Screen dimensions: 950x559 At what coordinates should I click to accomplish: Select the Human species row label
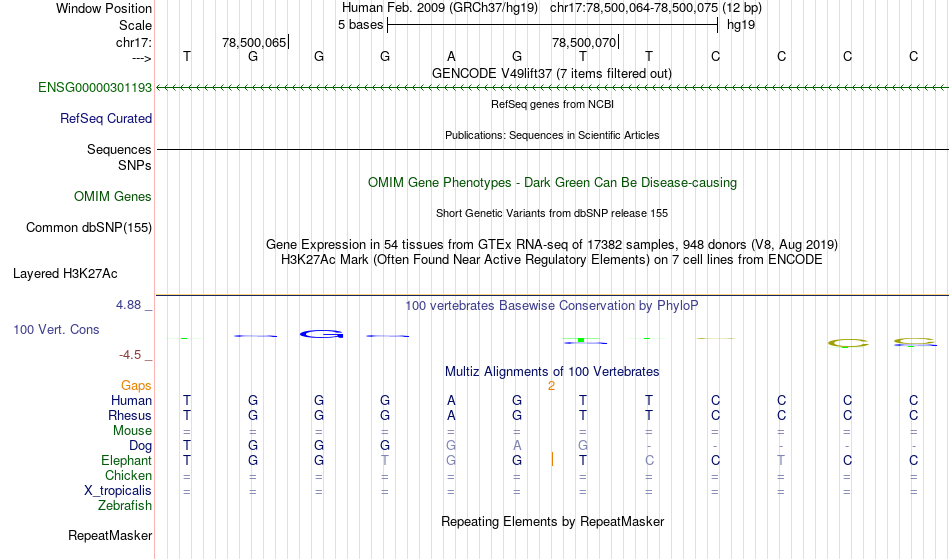coord(131,400)
